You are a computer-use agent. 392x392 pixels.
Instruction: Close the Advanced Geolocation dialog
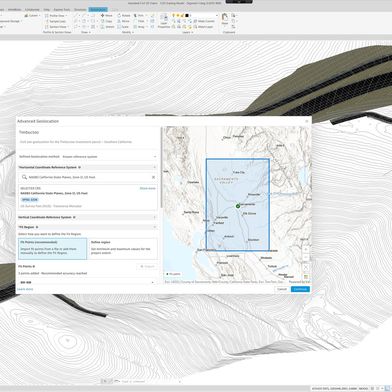coord(307,121)
